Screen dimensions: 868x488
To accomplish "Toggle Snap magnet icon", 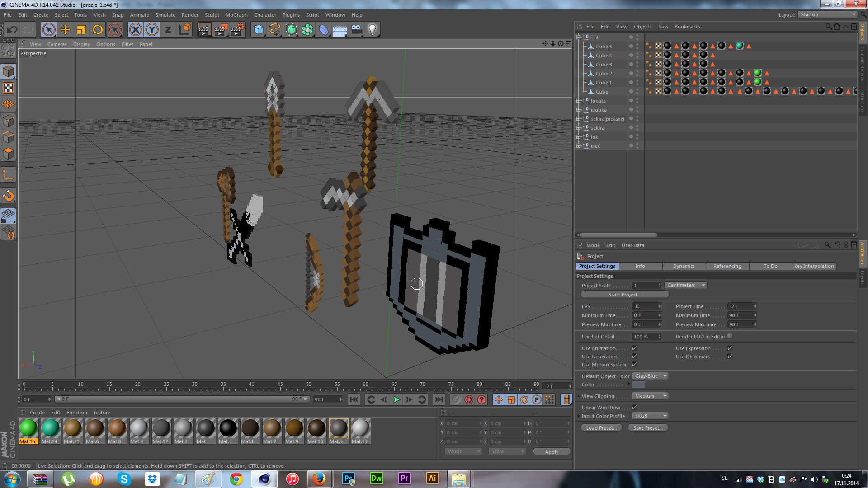I will click(x=8, y=196).
